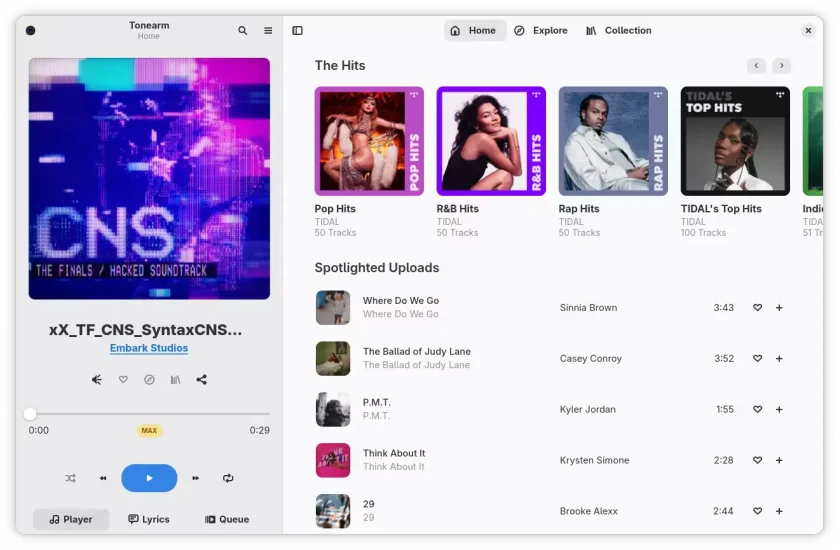Skip to next track

[x=196, y=478]
